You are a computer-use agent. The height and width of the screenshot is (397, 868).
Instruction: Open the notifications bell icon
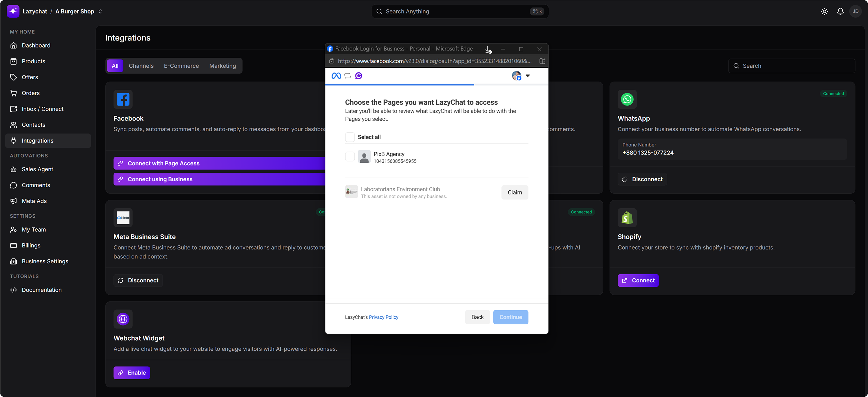coord(840,12)
